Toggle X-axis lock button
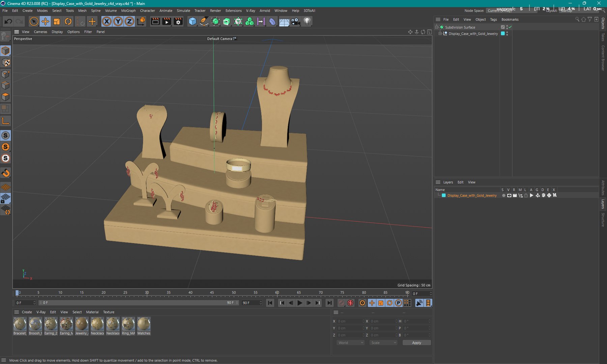The width and height of the screenshot is (607, 364). [x=107, y=22]
